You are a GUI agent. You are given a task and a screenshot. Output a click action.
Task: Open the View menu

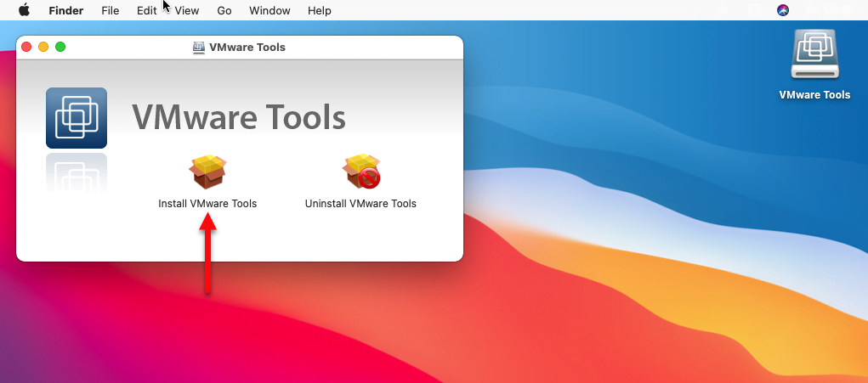coord(187,10)
